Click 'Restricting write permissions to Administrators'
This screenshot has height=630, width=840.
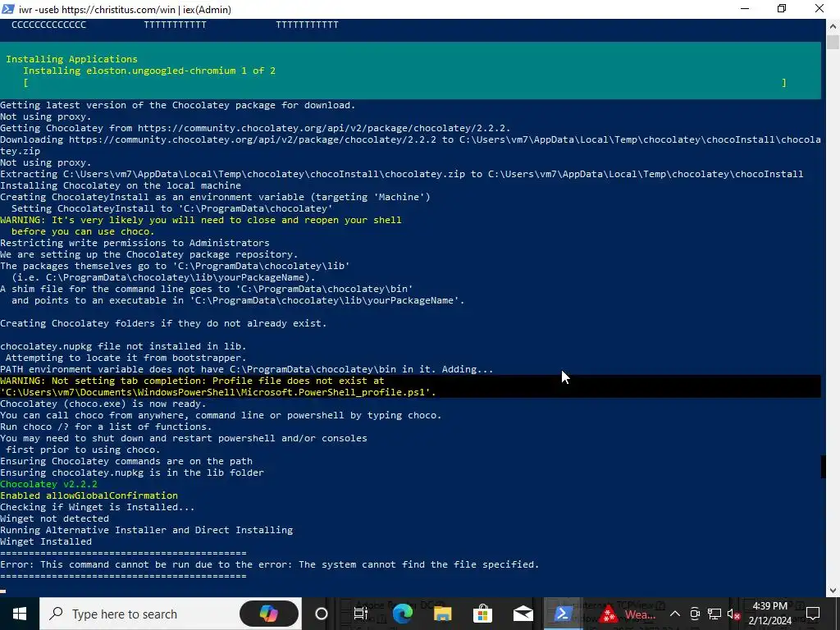pos(135,243)
